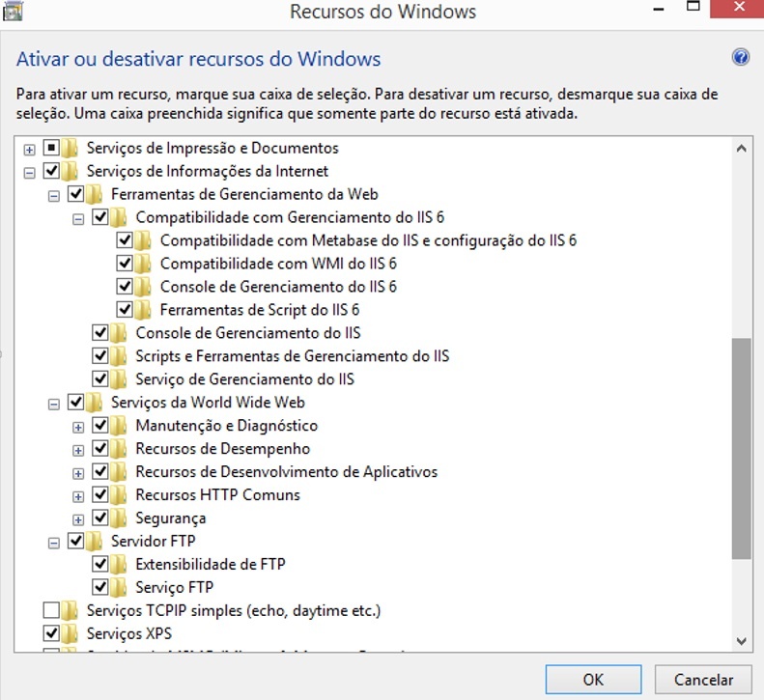
Task: Expand Serviços de Impressão e Documentos
Action: [30, 149]
